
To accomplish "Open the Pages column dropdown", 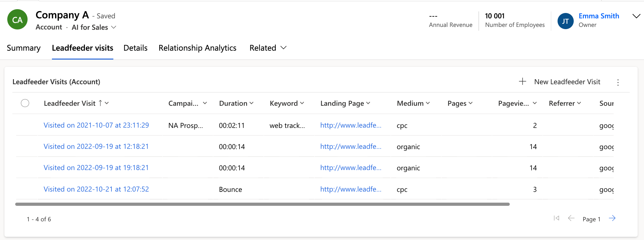I will (x=470, y=103).
